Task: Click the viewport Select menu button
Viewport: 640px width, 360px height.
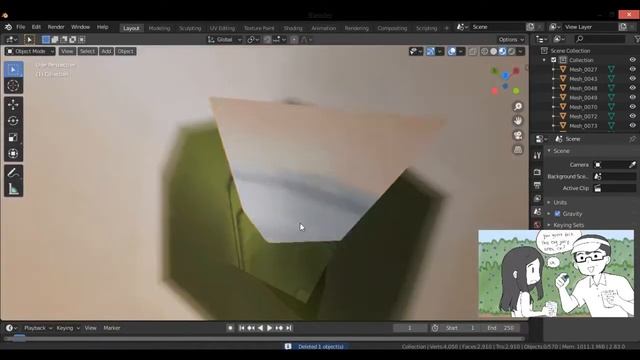Action: click(87, 51)
